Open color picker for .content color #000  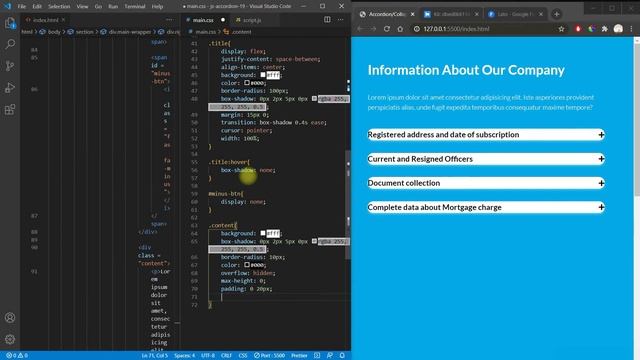pos(247,265)
